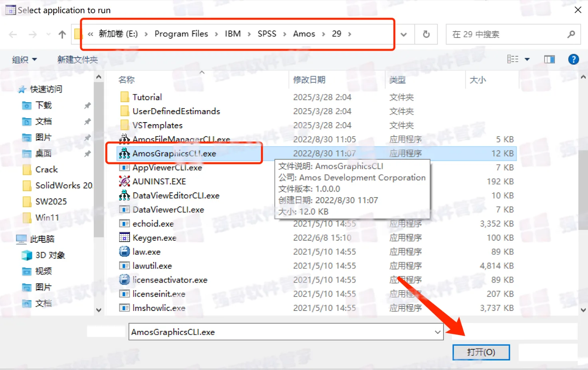Select the AUNINST.EXE file icon

[124, 181]
